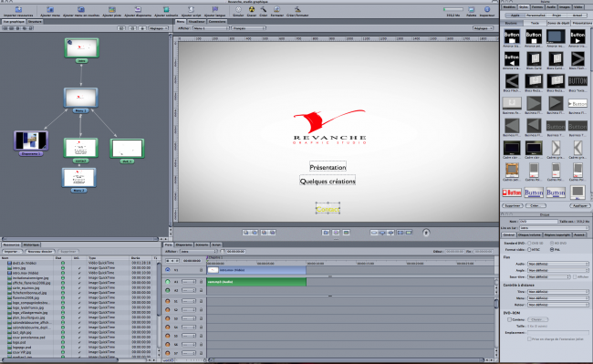Image resolution: width=593 pixels, height=364 pixels.
Task: Click the Supprimer button in the palette
Action: coord(513,205)
